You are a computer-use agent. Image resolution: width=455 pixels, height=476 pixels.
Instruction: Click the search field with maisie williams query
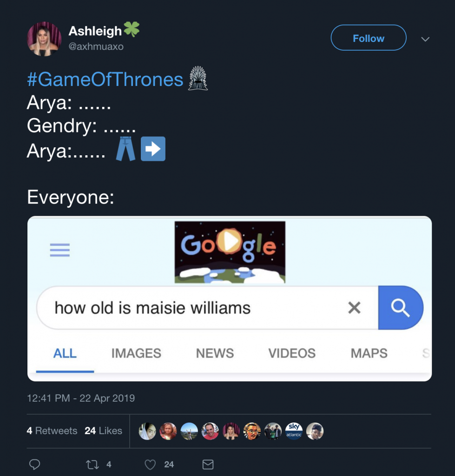(153, 307)
